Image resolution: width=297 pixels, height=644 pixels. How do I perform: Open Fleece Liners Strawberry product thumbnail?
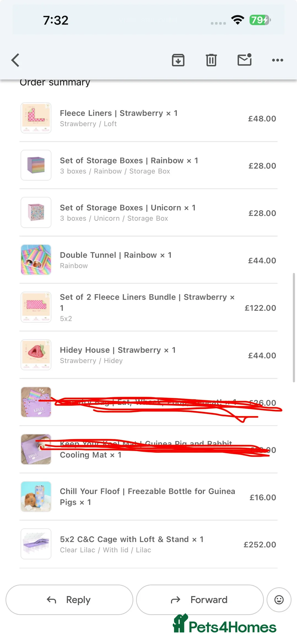[36, 118]
